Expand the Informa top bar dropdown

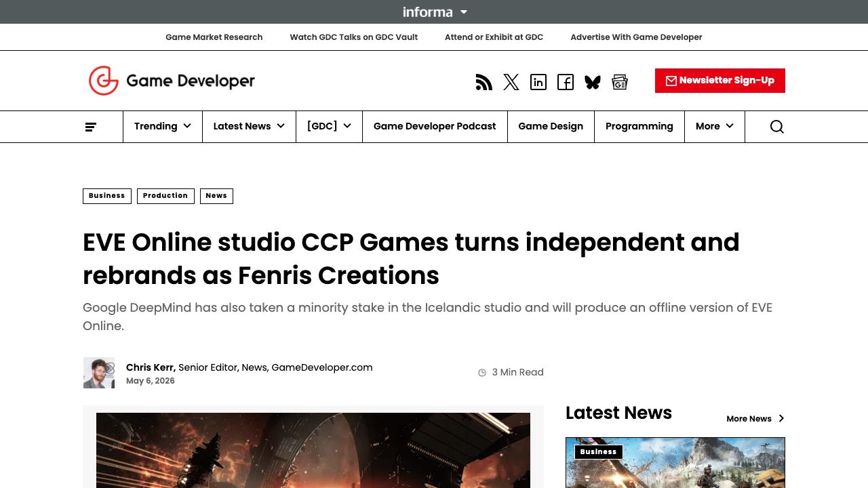435,12
